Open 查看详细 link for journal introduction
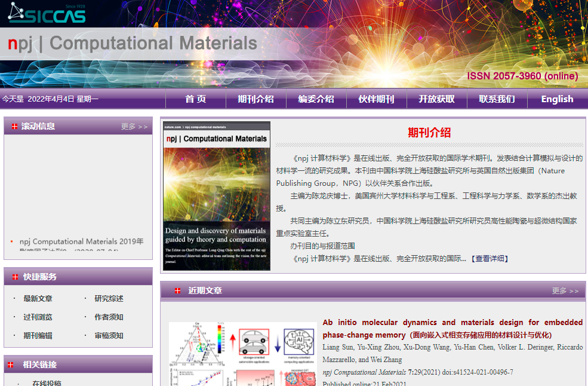Viewport: 588px width, 386px height. click(x=490, y=259)
